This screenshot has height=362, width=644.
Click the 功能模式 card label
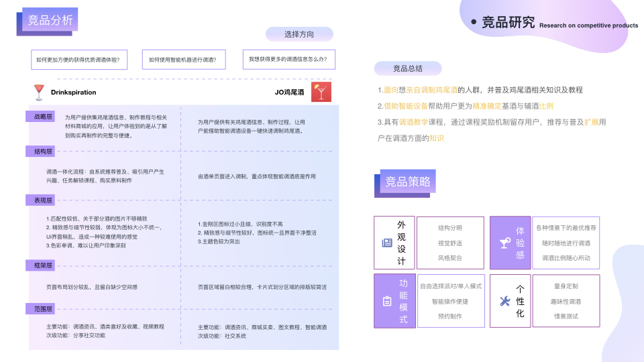(403, 301)
